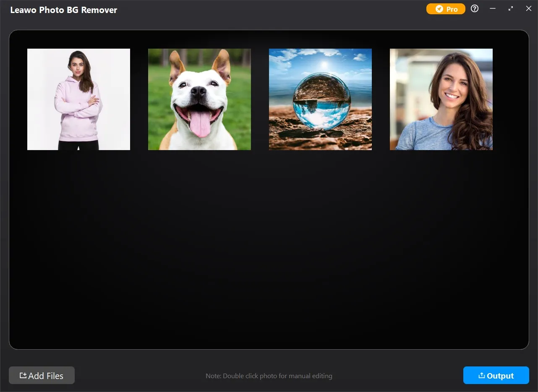Click the Add Files button text
This screenshot has width=538, height=392.
click(46, 376)
